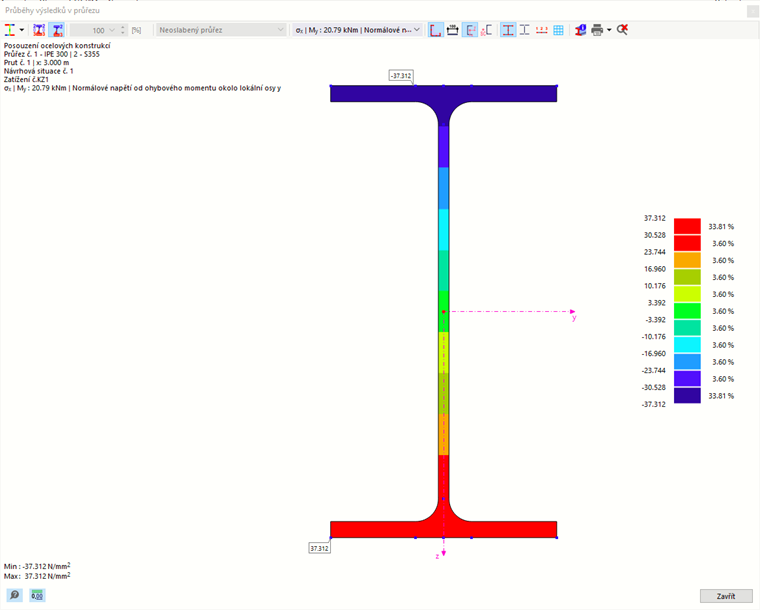The image size is (760, 610).
Task: Click the red 1 2 3 numbering icon
Action: tap(541, 30)
